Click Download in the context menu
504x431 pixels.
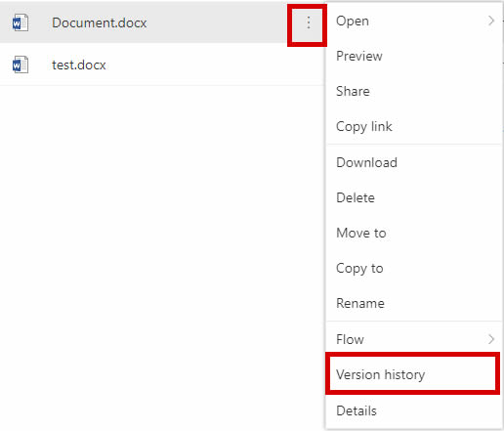pyautogui.click(x=413, y=162)
